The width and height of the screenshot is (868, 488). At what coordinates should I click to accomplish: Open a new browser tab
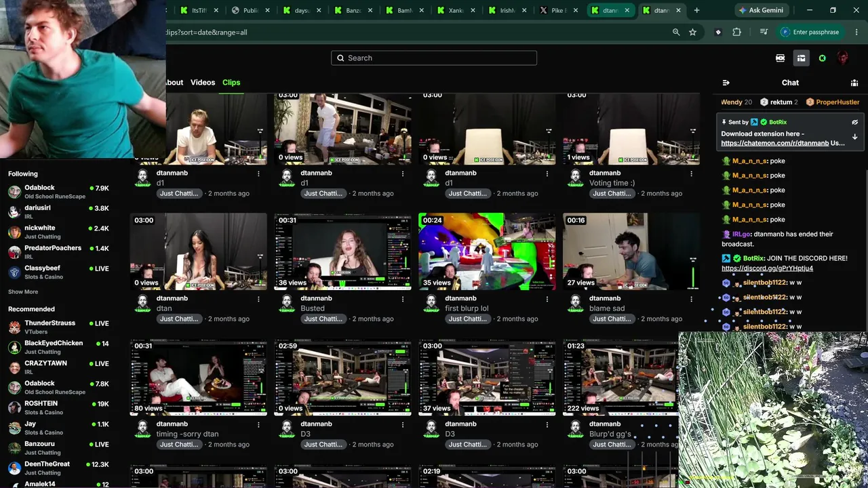[696, 10]
